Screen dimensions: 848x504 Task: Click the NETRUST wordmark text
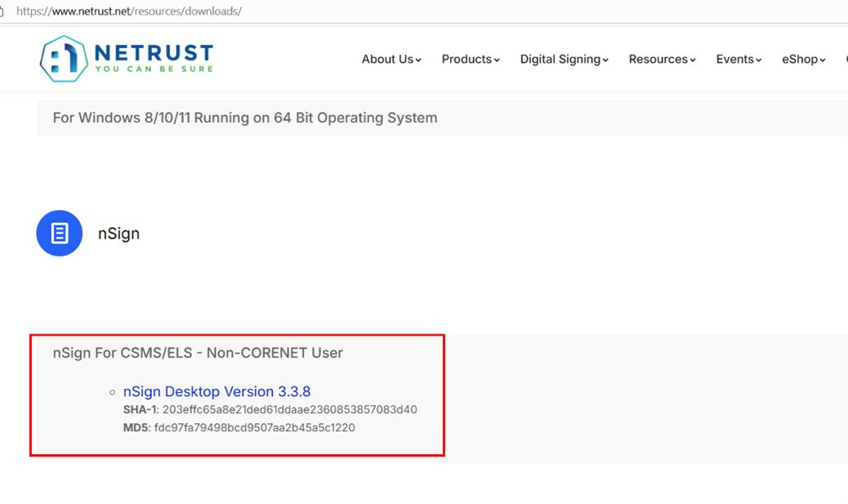154,53
